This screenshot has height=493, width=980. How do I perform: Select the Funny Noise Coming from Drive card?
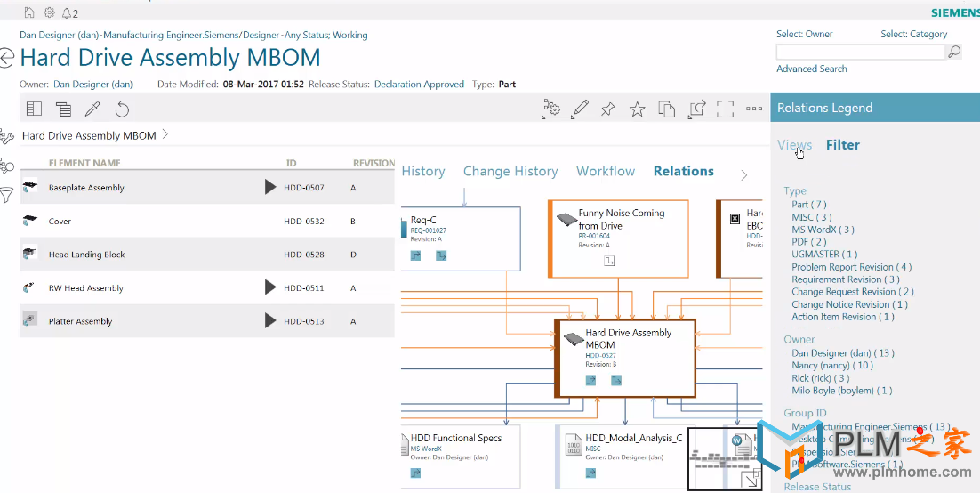[618, 238]
